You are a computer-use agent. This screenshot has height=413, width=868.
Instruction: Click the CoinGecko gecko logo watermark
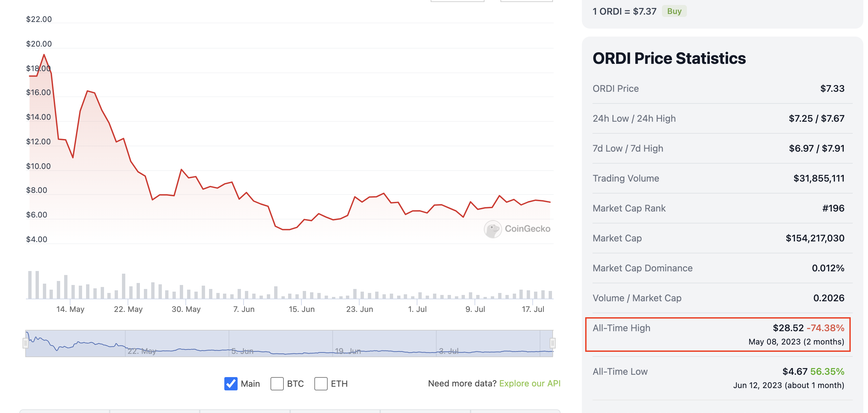(x=492, y=229)
